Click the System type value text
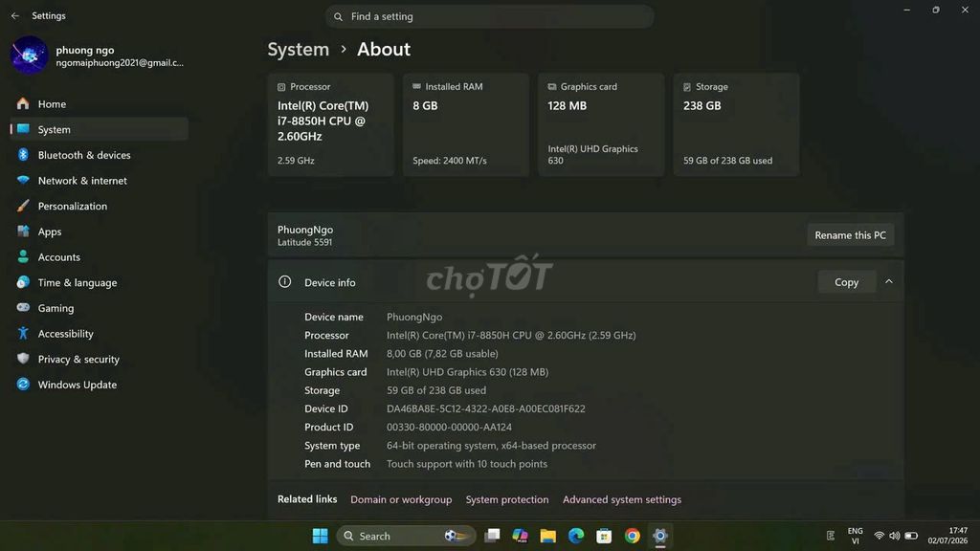 (x=491, y=446)
